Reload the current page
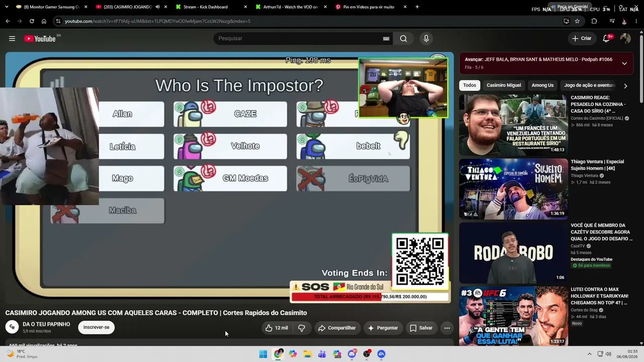The width and height of the screenshot is (644, 362). tap(32, 21)
